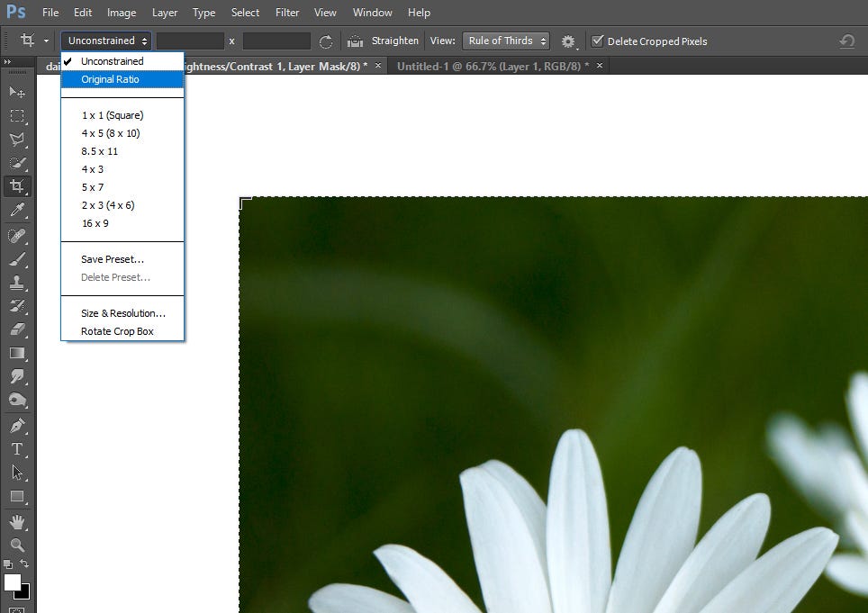Screen dimensions: 868x613
Task: Select the Eraser tool
Action: (16, 329)
